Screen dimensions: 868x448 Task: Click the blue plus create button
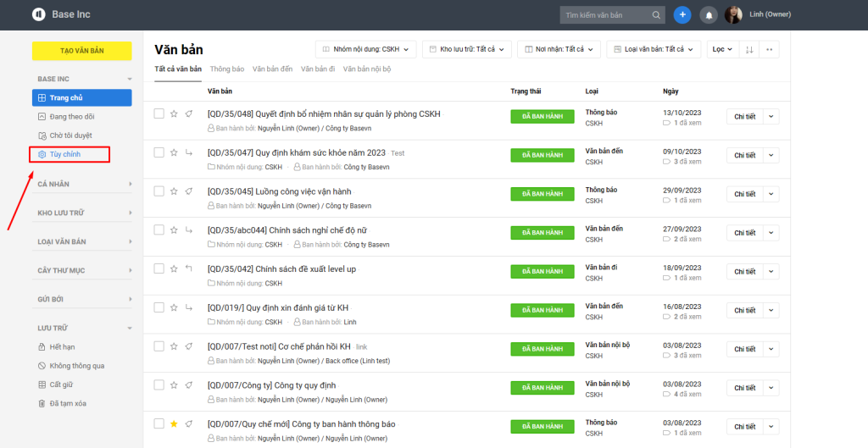(x=682, y=15)
